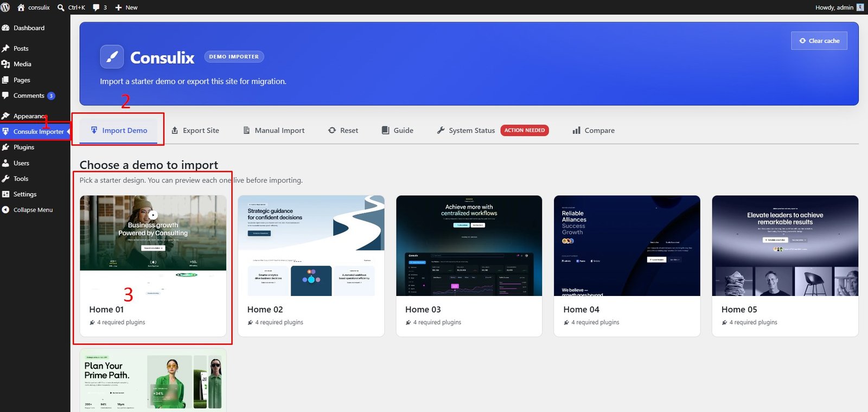Click the Tools wrench icon
Image resolution: width=868 pixels, height=412 pixels.
pyautogui.click(x=6, y=178)
